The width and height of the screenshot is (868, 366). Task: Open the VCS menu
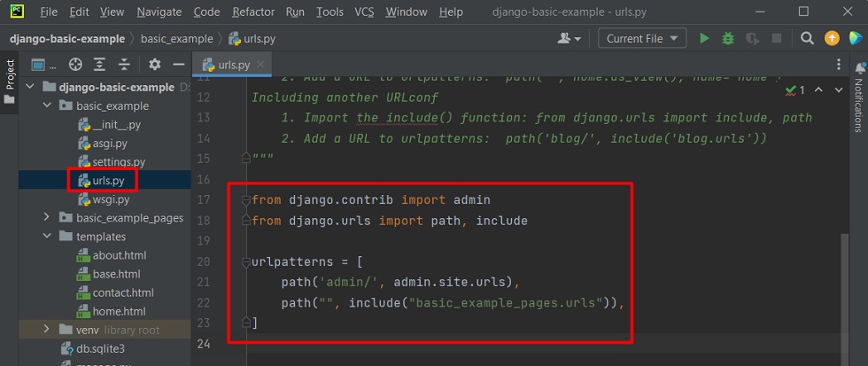tap(364, 12)
